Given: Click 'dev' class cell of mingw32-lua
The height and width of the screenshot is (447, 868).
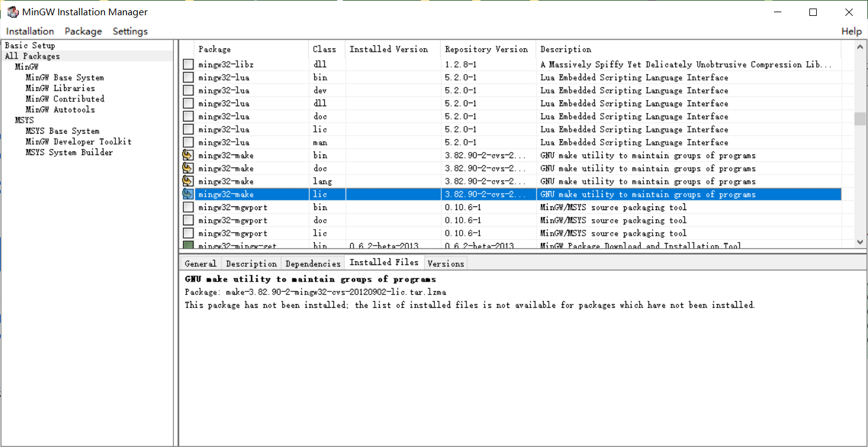Looking at the screenshot, I should click(x=320, y=90).
